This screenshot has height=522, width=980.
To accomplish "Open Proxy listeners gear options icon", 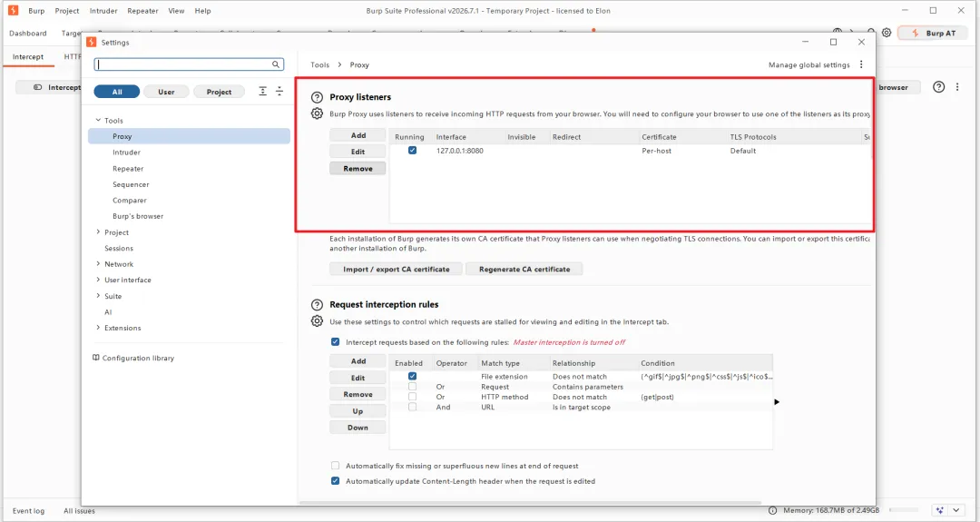I will [x=317, y=113].
